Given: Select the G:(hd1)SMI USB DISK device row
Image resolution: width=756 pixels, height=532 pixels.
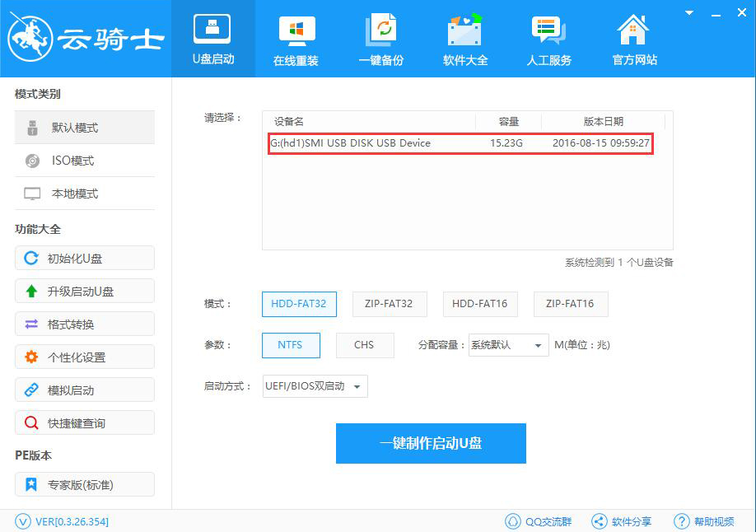Looking at the screenshot, I should [x=460, y=143].
